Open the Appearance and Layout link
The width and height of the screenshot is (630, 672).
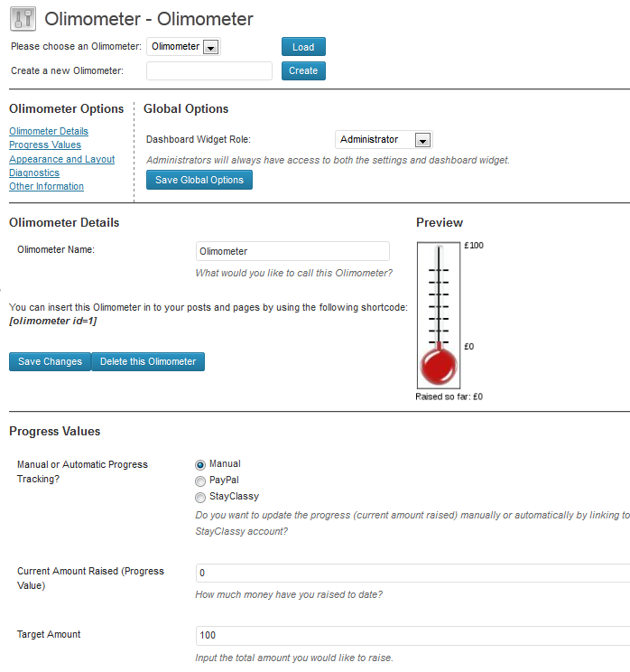[x=62, y=159]
